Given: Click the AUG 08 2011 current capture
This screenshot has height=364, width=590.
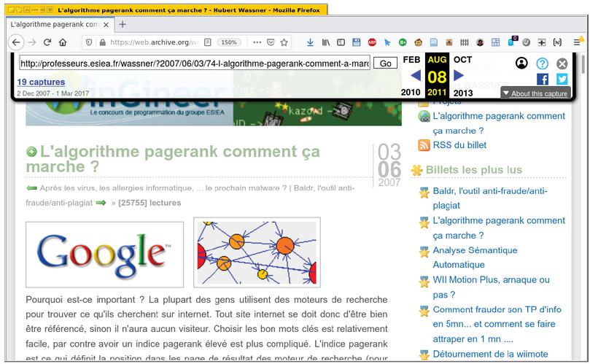Looking at the screenshot, I should click(x=437, y=76).
